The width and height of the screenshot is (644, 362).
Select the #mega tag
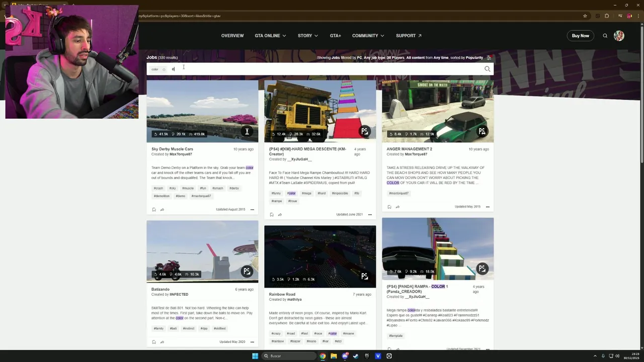point(306,193)
